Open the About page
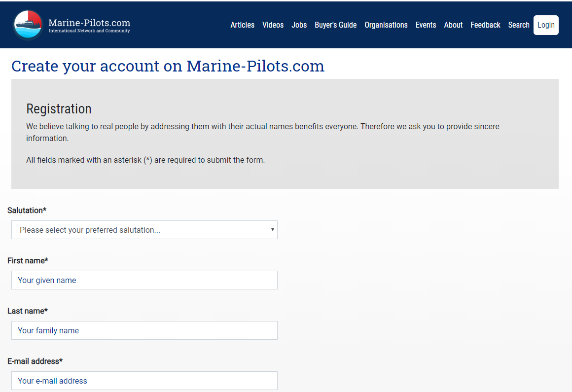Screen dimensions: 572x392 tap(453, 25)
